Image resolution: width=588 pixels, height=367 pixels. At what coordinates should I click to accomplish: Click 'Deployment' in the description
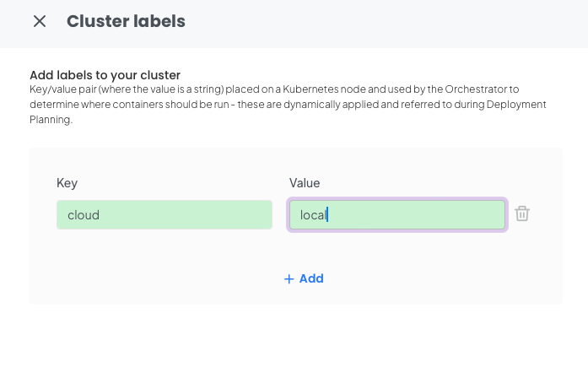[x=516, y=105]
